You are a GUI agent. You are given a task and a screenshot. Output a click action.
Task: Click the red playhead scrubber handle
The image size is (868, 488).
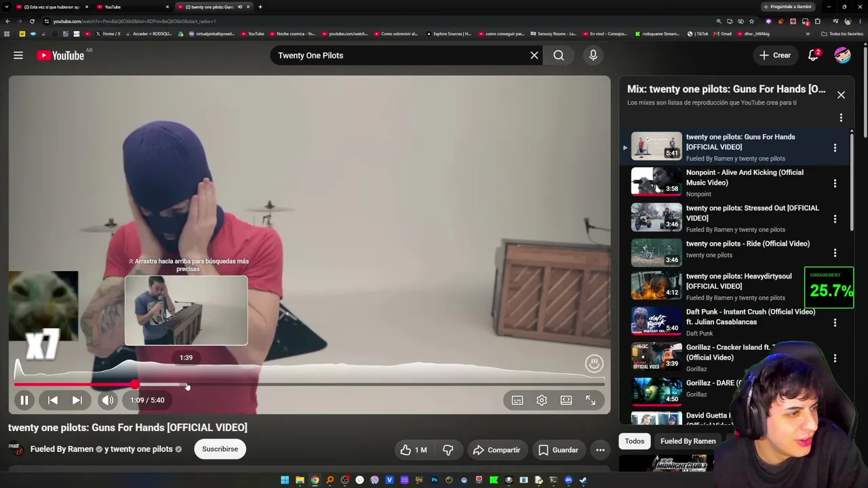pos(135,385)
